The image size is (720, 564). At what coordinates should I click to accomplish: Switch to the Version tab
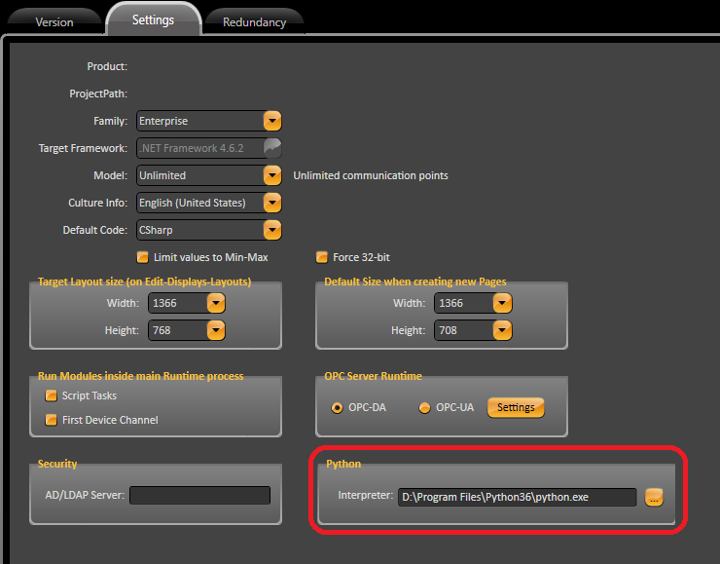click(x=53, y=21)
